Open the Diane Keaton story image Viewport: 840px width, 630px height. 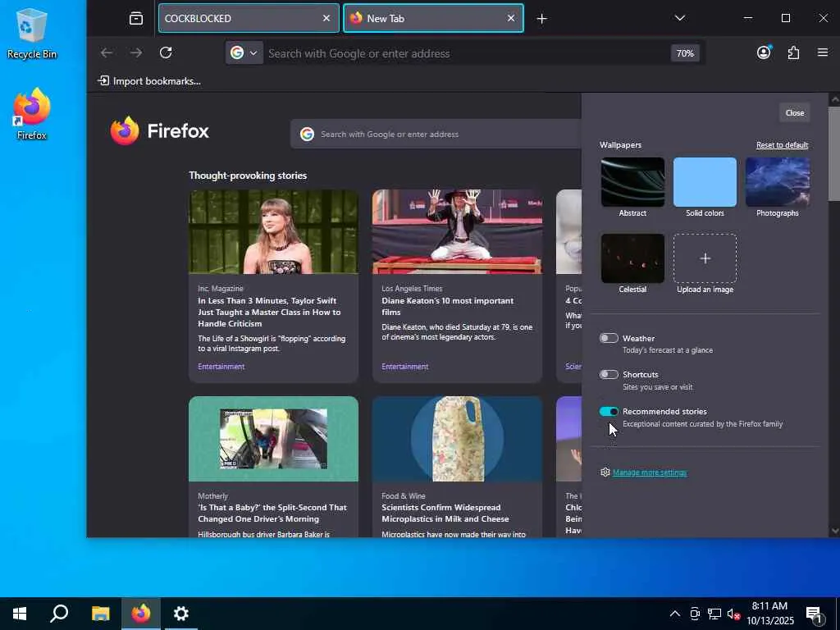[458, 232]
